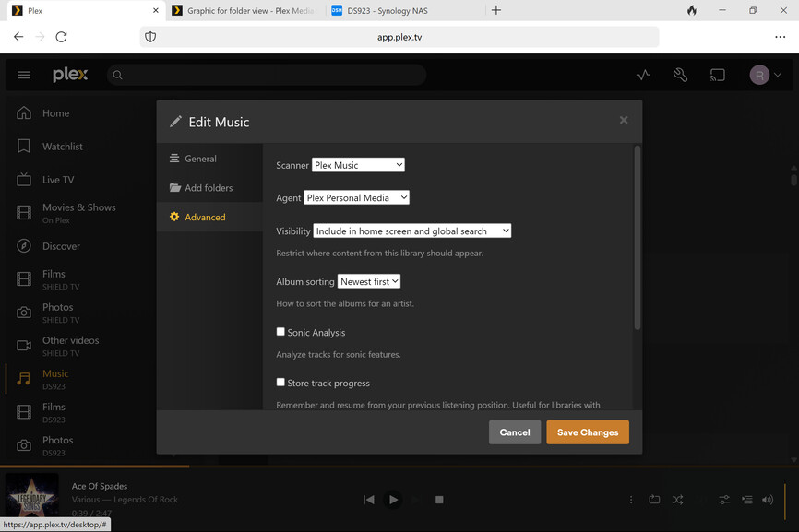
Task: Open Discover in the sidebar
Action: [61, 246]
